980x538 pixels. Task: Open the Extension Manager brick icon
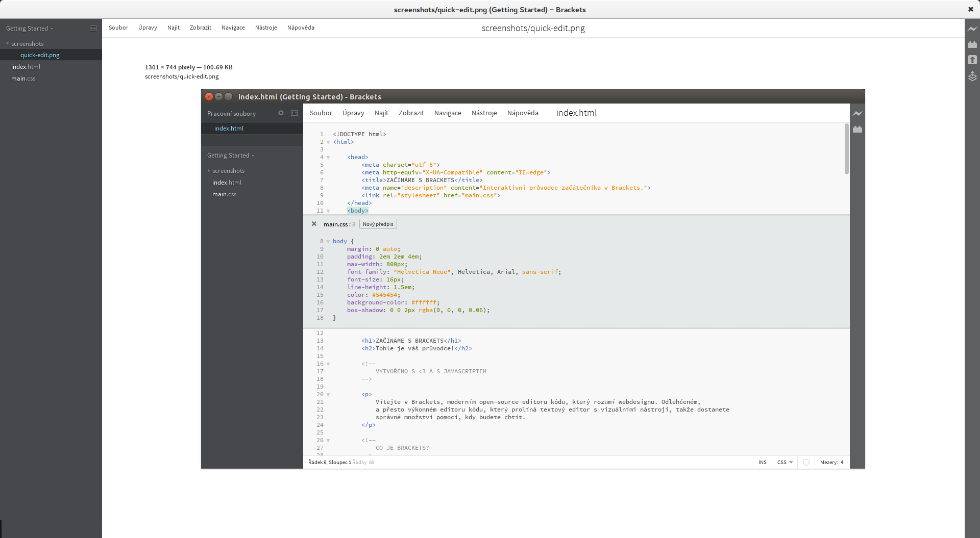(972, 44)
